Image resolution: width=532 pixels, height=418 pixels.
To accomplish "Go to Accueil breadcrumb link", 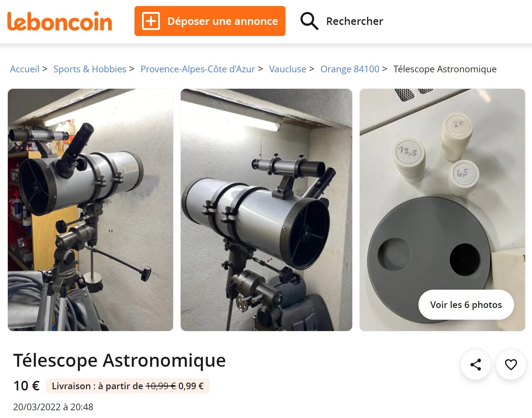I will pos(25,69).
